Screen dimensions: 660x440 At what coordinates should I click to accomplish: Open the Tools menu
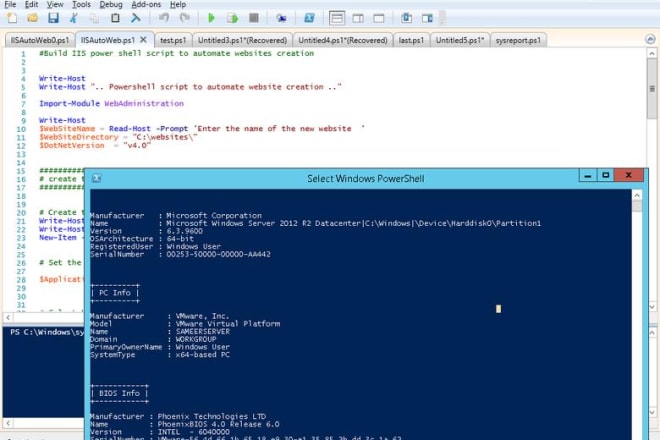click(81, 5)
